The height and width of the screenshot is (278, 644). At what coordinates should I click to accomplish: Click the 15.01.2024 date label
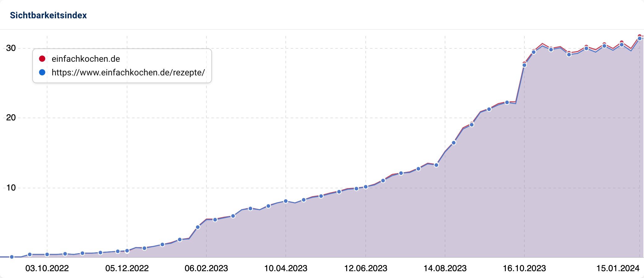(x=618, y=268)
